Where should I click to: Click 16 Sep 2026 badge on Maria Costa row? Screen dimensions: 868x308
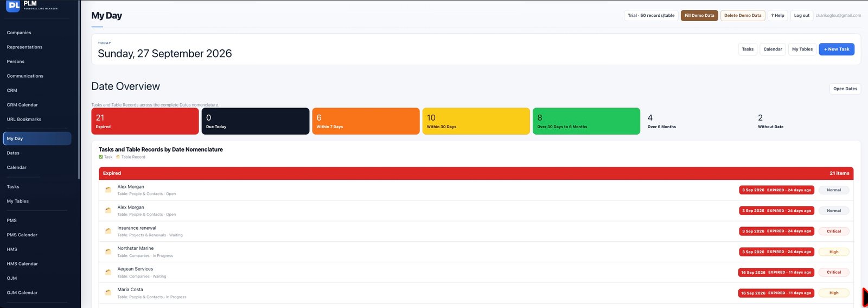(x=776, y=293)
